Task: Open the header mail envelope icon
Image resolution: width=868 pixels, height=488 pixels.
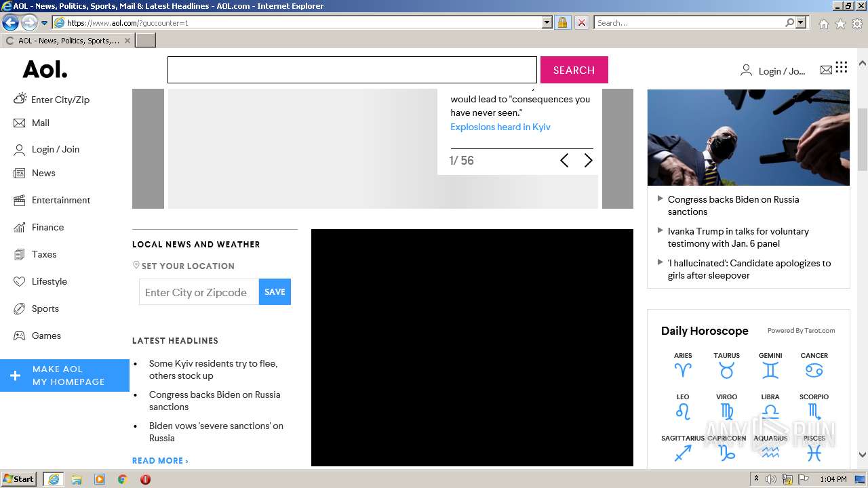Action: (826, 70)
